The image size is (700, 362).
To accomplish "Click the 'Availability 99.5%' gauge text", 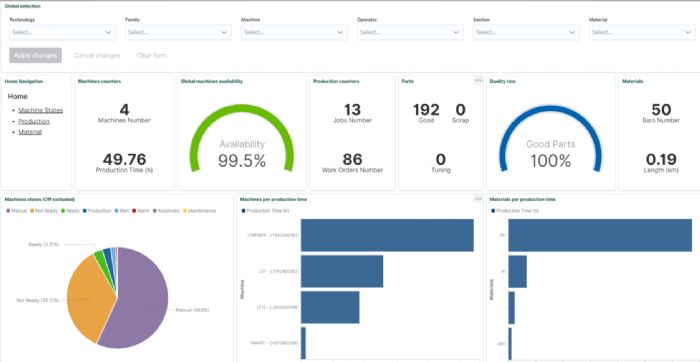I will click(242, 154).
